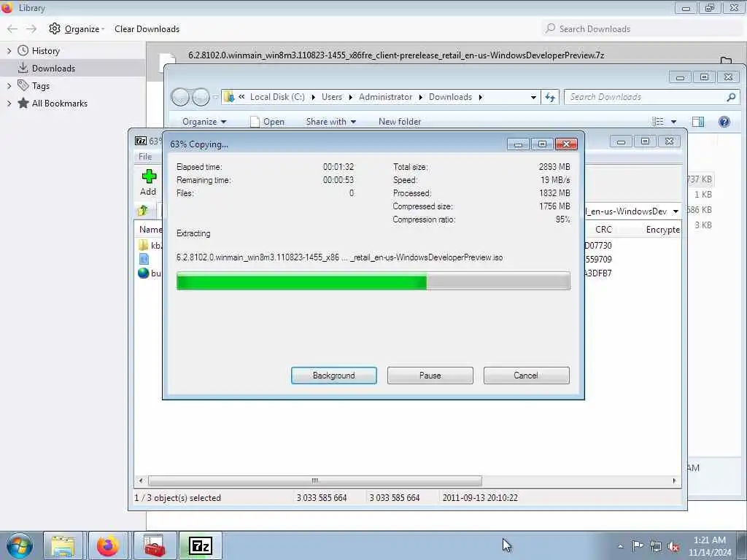Open Firefox from the taskbar
The width and height of the screenshot is (747, 560).
click(108, 545)
